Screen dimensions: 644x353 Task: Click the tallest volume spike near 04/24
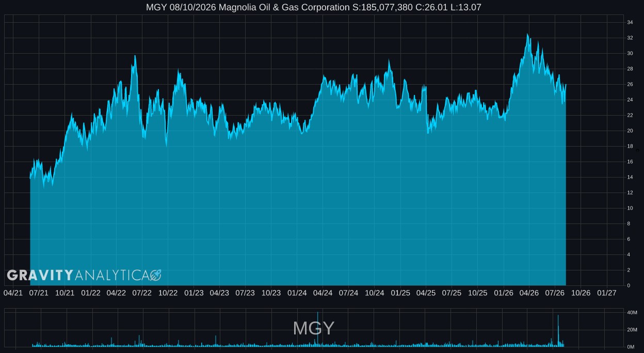[318, 329]
